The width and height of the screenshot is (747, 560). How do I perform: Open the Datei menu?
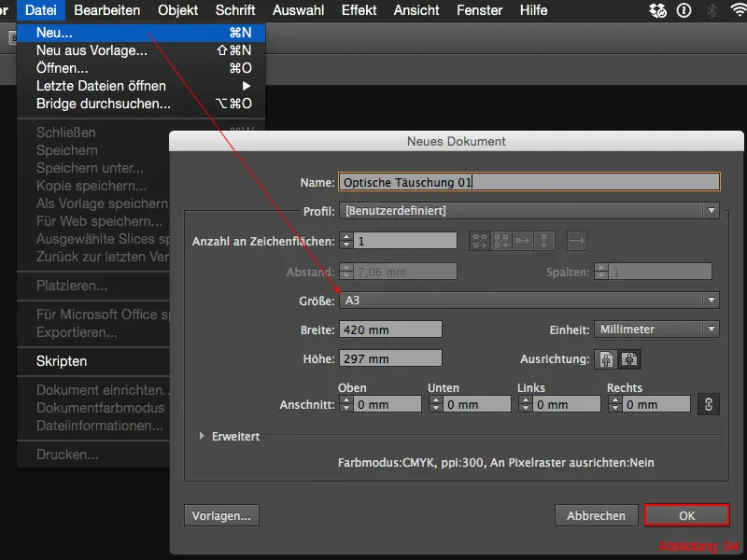(40, 10)
